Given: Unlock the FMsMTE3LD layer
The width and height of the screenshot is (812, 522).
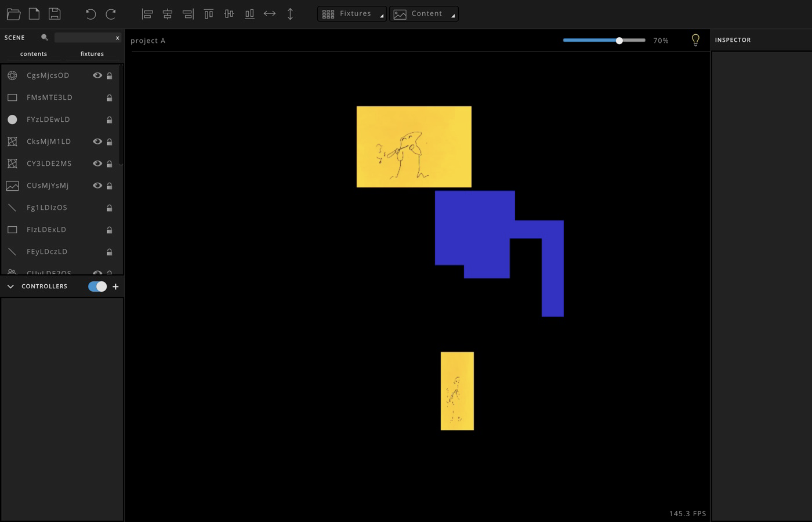Looking at the screenshot, I should point(109,98).
